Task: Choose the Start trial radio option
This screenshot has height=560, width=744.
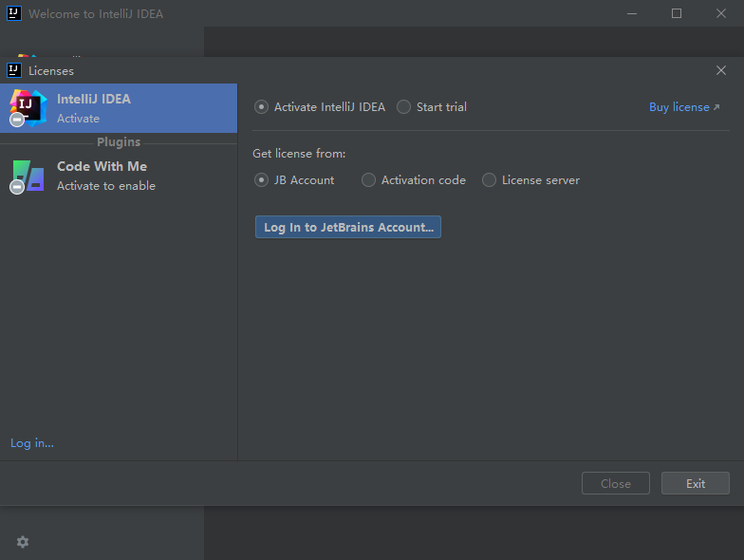Action: (x=404, y=107)
